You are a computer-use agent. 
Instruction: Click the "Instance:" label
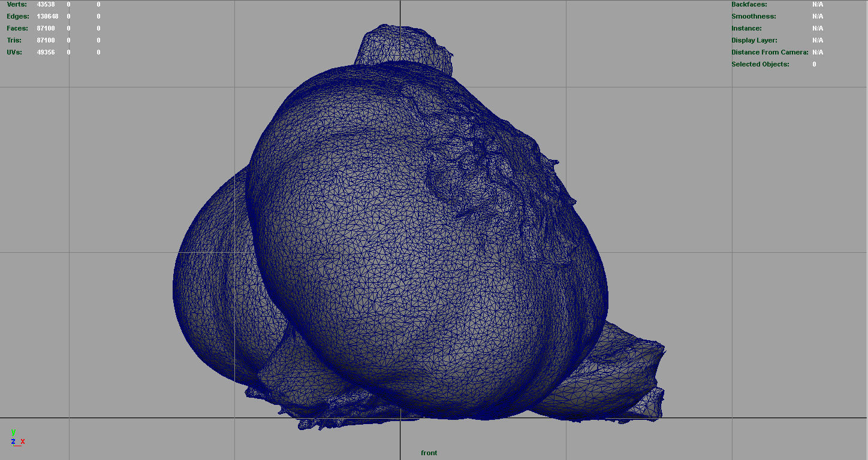(746, 28)
